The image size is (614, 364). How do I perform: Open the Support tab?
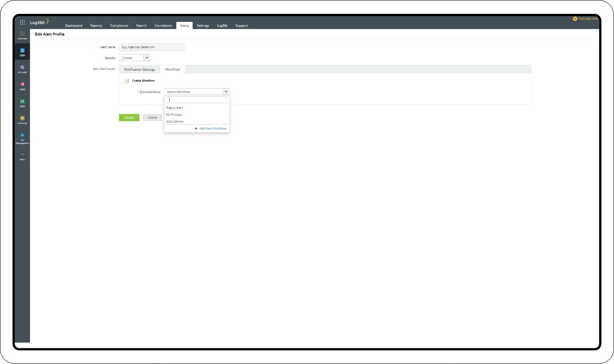tap(242, 25)
